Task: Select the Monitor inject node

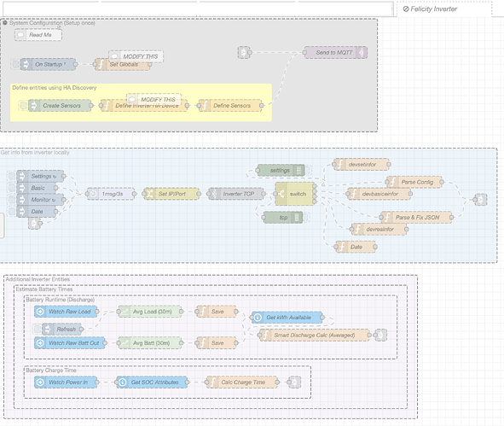Action: (x=40, y=200)
